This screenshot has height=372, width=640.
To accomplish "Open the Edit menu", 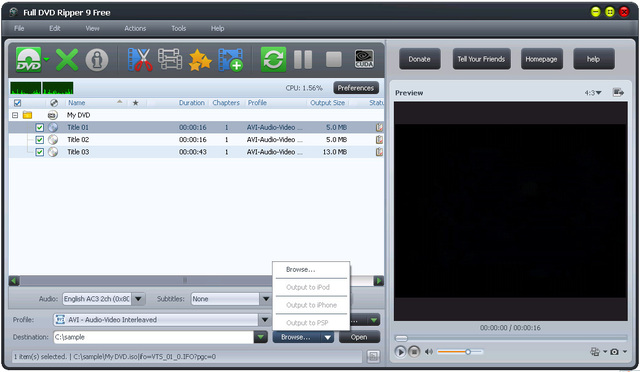I will point(55,28).
